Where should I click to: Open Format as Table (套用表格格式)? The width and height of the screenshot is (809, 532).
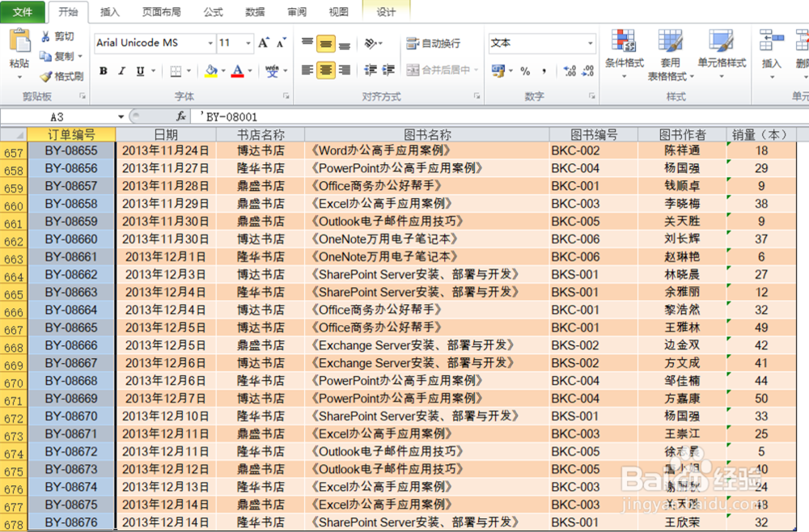(670, 55)
